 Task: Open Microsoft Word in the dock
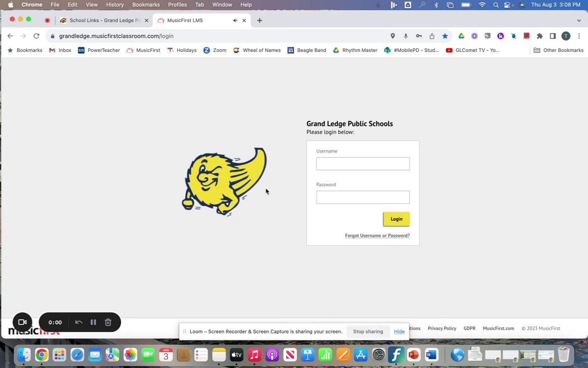pos(431,355)
